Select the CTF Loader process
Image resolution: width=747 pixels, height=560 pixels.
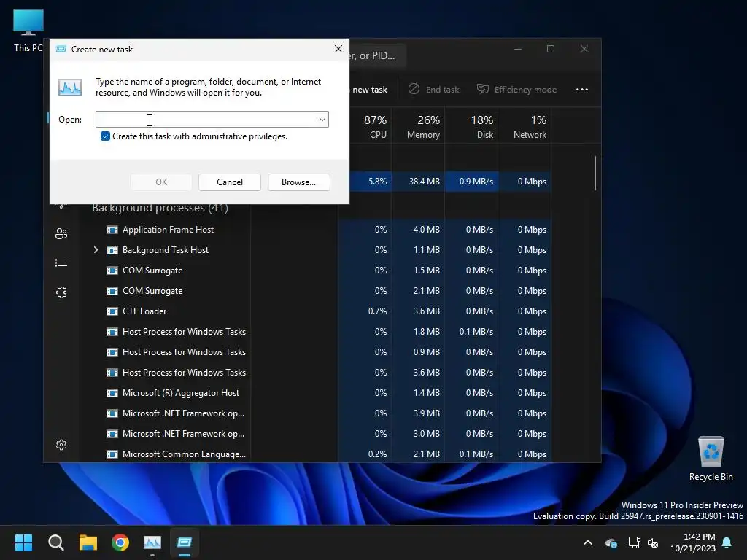(x=144, y=311)
